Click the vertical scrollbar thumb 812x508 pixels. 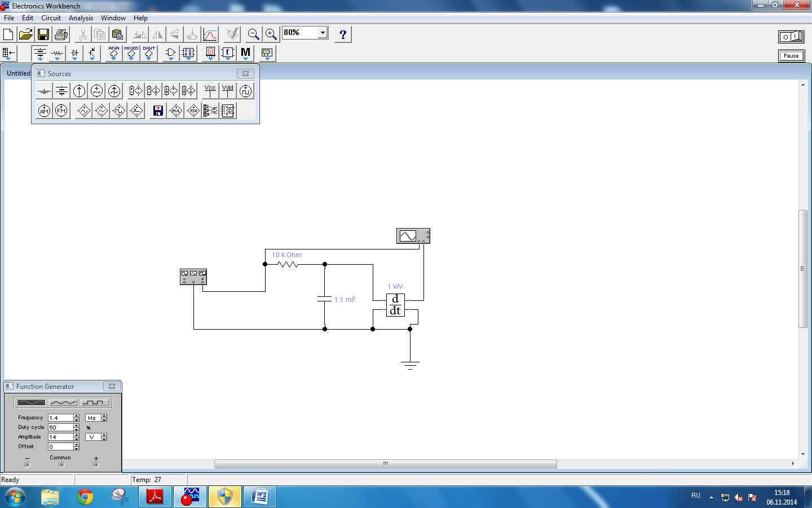click(803, 269)
